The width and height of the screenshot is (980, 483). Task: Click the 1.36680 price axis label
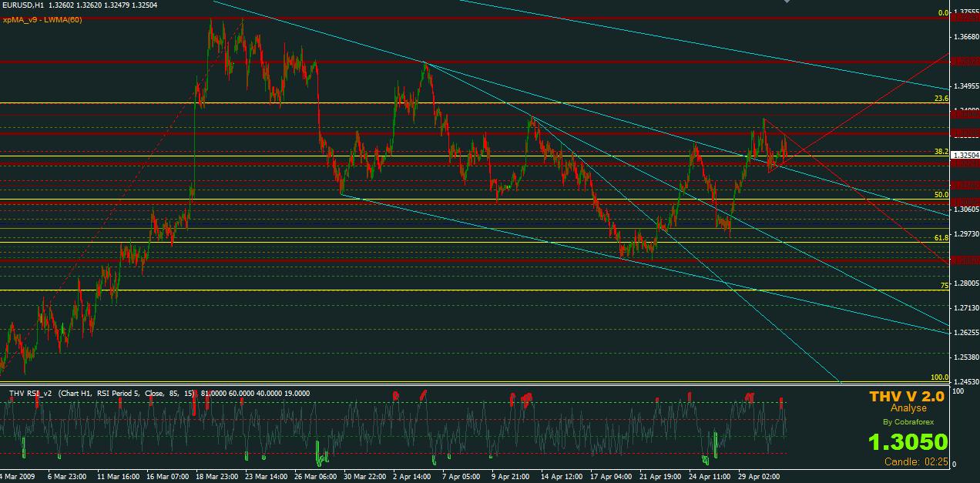pos(965,37)
